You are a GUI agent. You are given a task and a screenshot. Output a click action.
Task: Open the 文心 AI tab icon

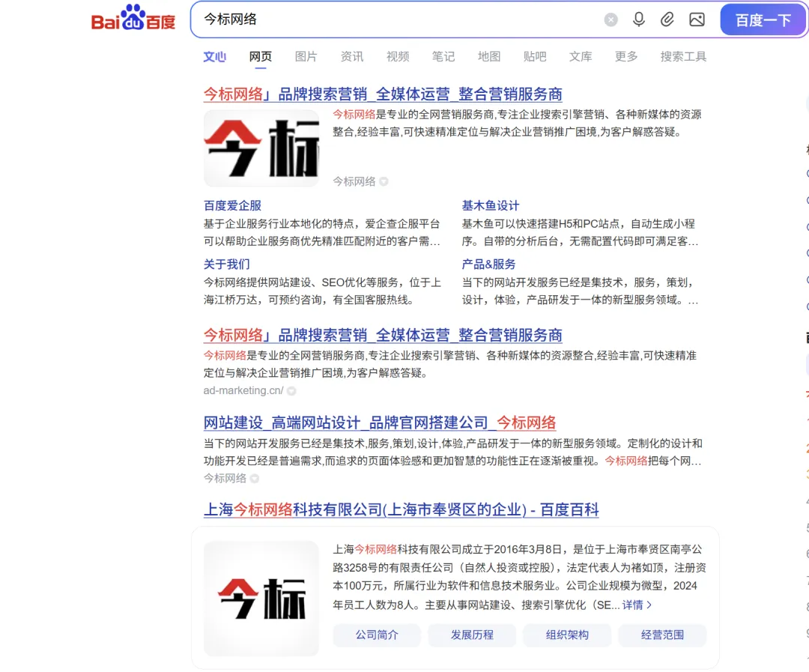coord(215,56)
